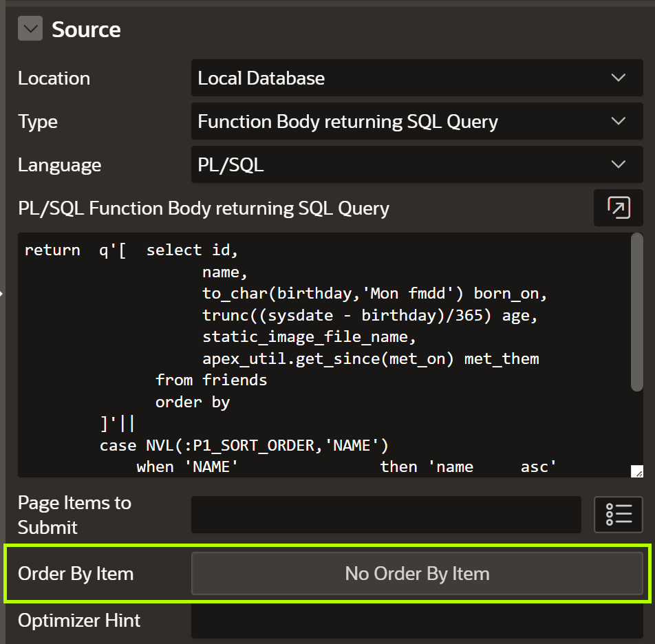Collapse the Source section chevron
The height and width of the screenshot is (644, 655).
(30, 30)
